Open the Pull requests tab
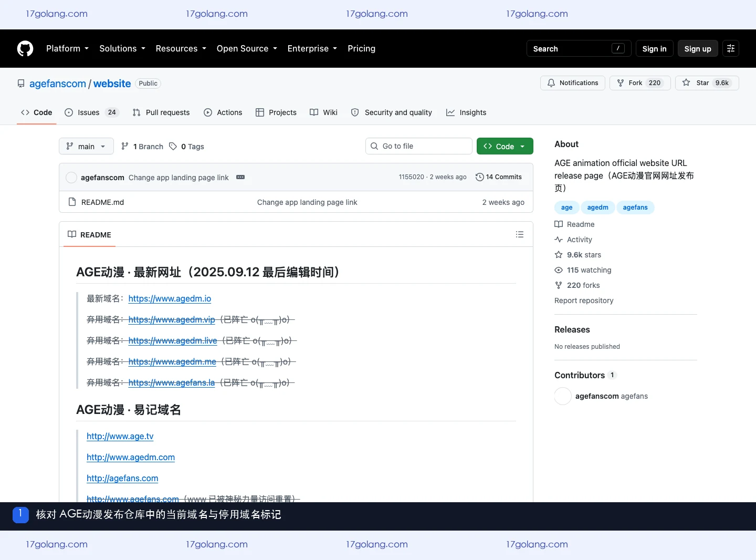The height and width of the screenshot is (560, 756). click(161, 112)
